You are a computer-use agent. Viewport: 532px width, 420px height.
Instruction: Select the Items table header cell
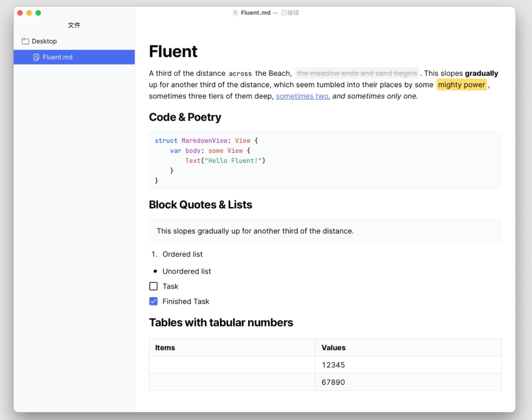point(232,348)
